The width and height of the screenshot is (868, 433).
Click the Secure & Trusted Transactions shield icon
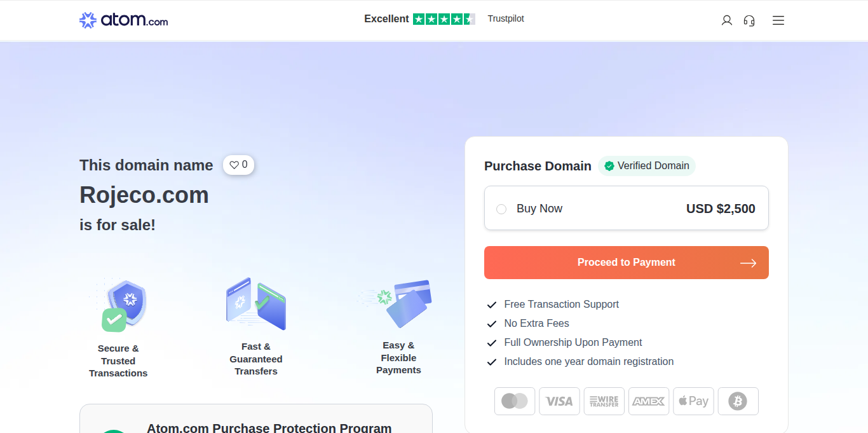point(125,304)
